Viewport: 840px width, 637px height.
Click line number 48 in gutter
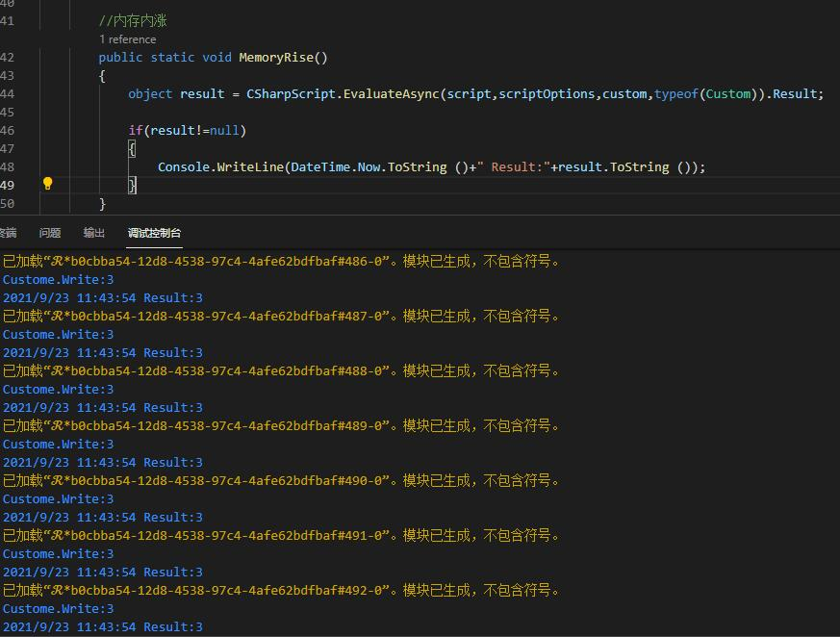(x=8, y=167)
